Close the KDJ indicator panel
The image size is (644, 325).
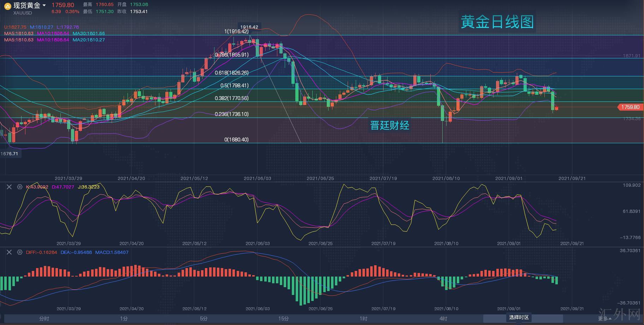coord(9,187)
